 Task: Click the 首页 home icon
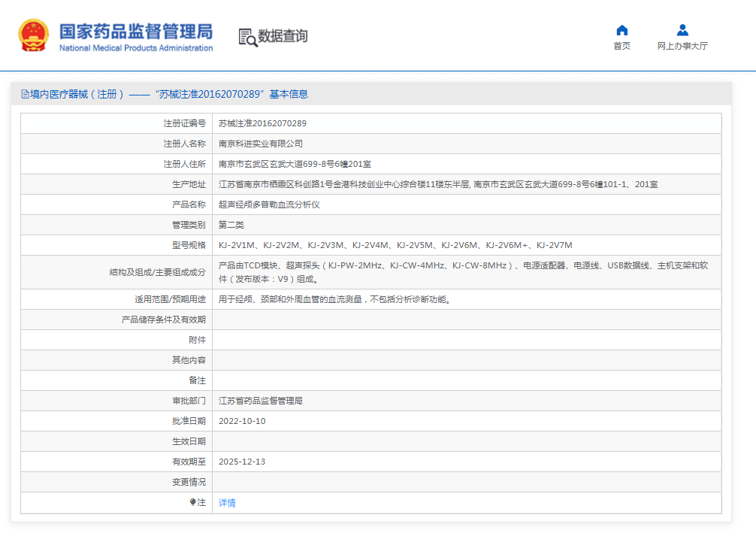pos(621,29)
